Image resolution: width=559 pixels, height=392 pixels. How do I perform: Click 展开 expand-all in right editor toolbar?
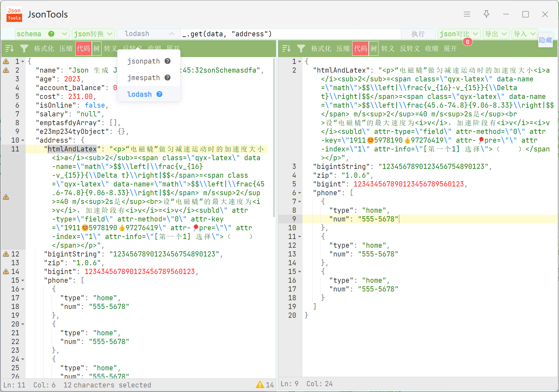[x=450, y=49]
